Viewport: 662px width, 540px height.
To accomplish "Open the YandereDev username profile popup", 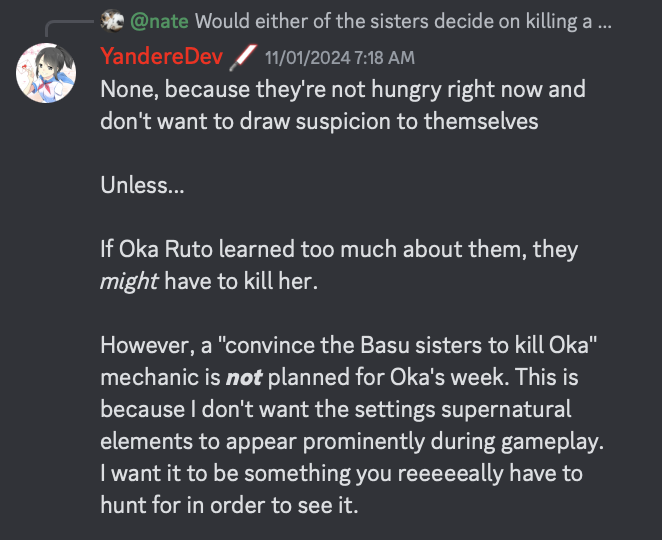I will pyautogui.click(x=162, y=57).
